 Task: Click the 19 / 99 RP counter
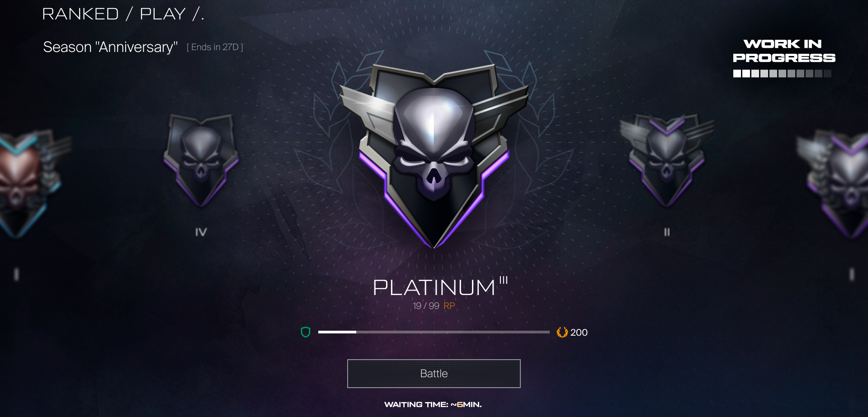(x=434, y=306)
